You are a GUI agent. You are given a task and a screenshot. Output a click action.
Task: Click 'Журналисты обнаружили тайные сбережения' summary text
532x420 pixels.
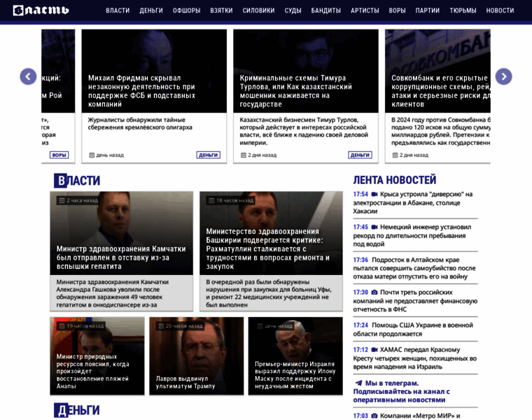tap(140, 123)
